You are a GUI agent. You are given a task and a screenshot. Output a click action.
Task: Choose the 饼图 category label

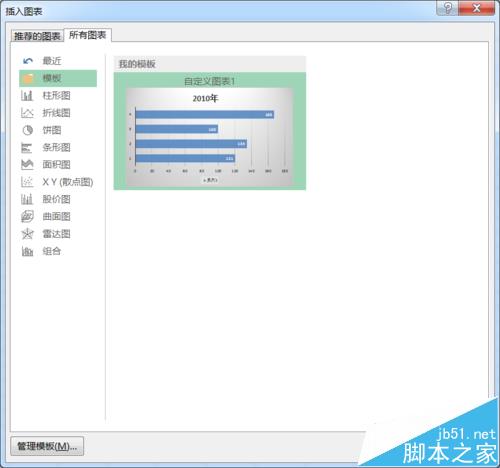pyautogui.click(x=52, y=130)
